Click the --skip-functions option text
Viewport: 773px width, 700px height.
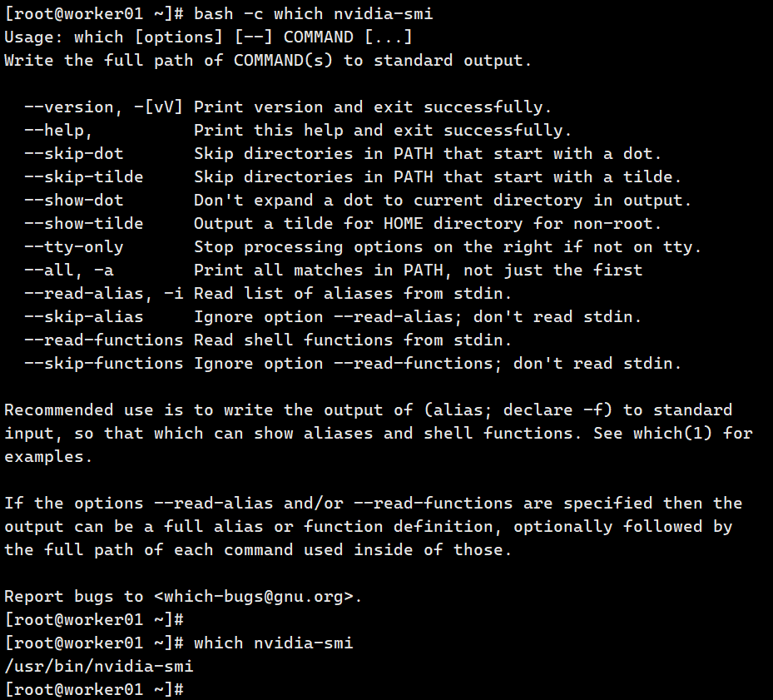(103, 363)
